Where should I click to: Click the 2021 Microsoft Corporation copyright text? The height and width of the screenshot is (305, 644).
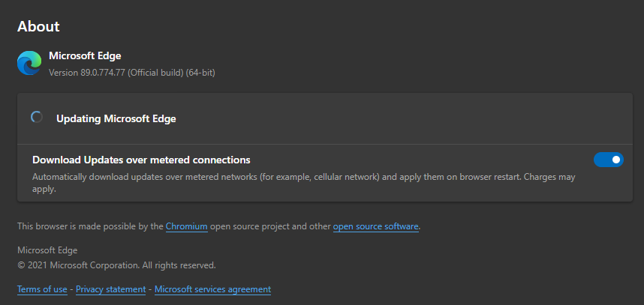tap(116, 265)
